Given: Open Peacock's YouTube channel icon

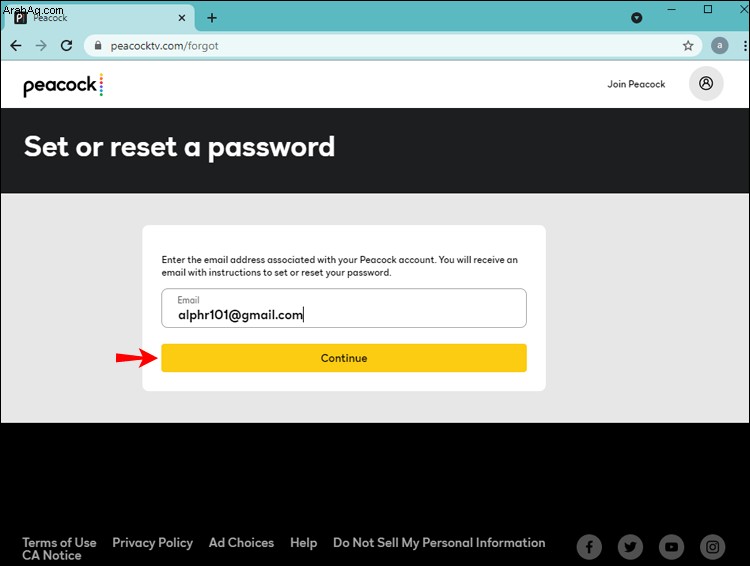Looking at the screenshot, I should pos(672,546).
